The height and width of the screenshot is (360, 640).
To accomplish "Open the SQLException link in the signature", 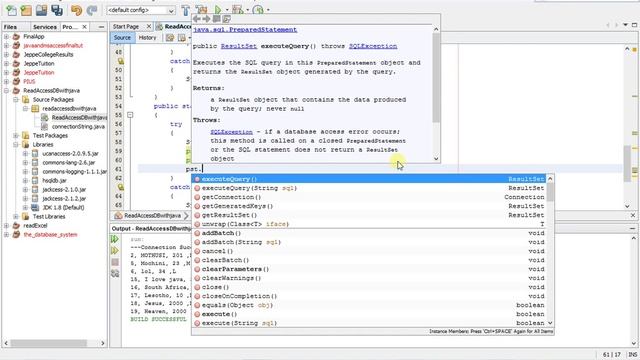I will (373, 46).
